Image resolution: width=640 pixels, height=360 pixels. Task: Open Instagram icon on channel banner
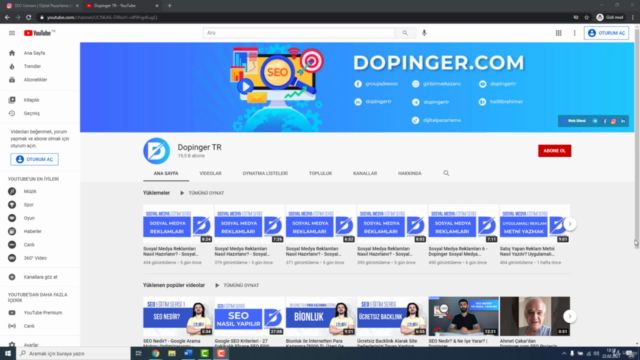(613, 121)
